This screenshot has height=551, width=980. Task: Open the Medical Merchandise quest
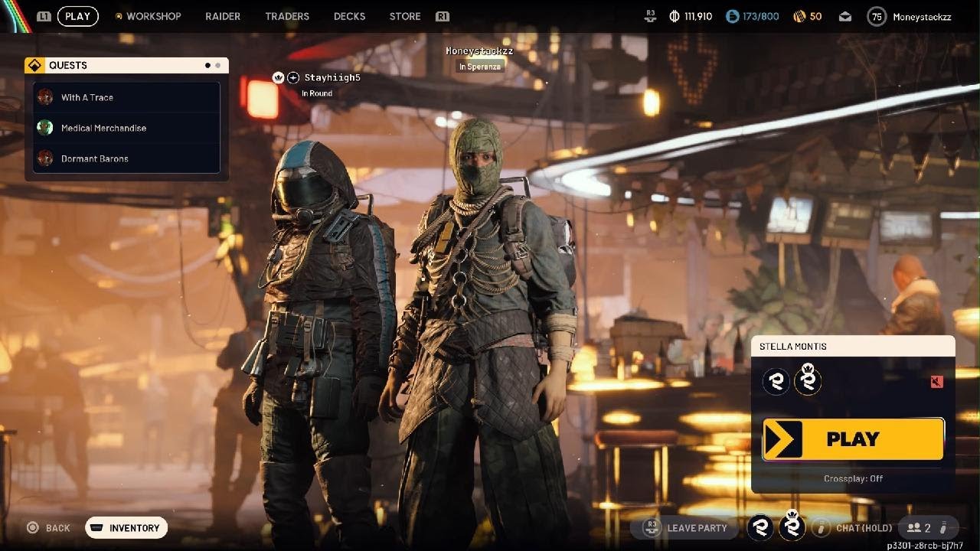[x=126, y=128]
